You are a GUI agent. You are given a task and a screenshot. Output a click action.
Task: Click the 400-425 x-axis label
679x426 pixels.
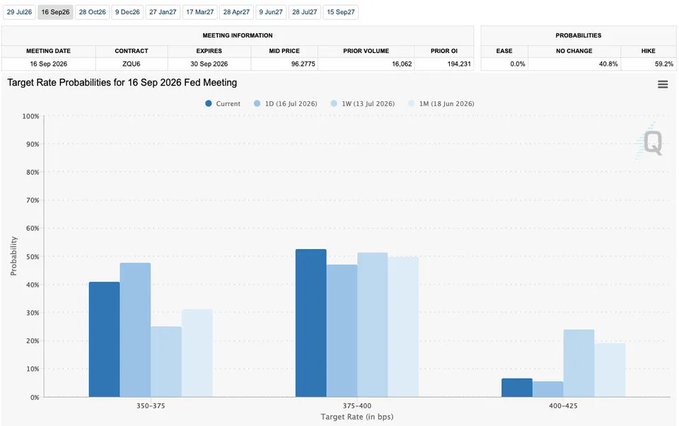point(563,406)
